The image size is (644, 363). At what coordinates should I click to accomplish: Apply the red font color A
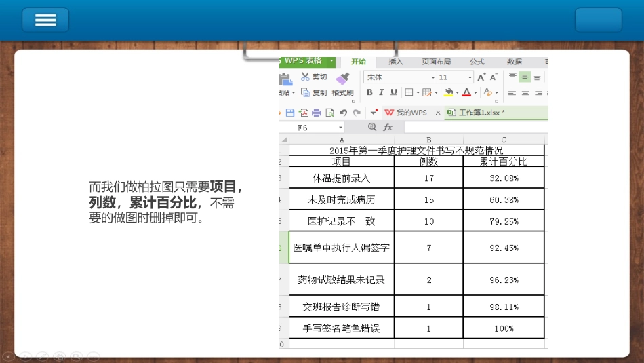pos(466,92)
